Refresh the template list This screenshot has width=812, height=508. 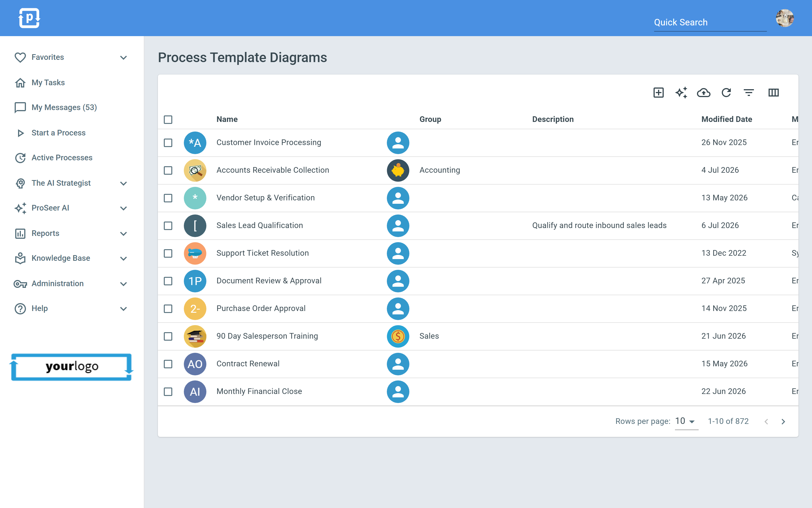(727, 92)
